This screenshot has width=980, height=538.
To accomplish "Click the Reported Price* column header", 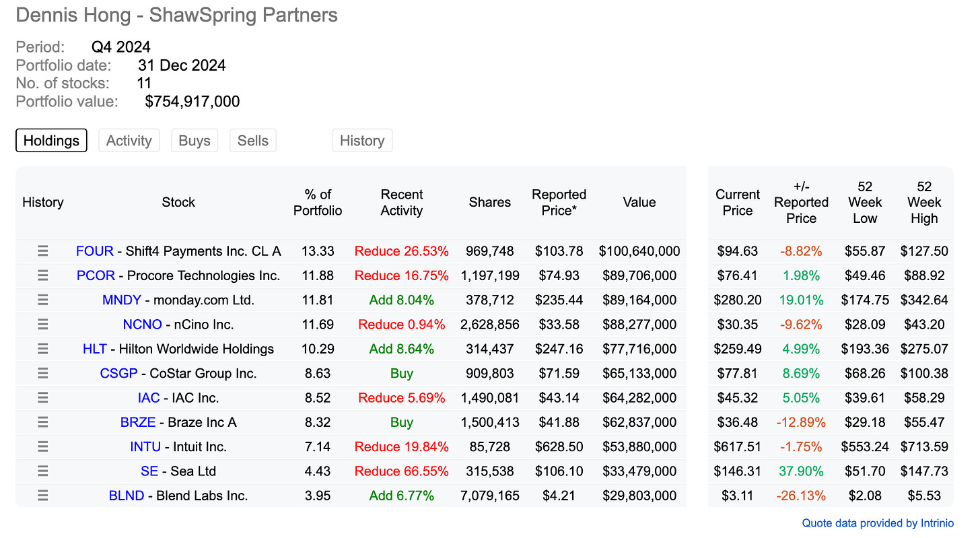I will (x=559, y=203).
